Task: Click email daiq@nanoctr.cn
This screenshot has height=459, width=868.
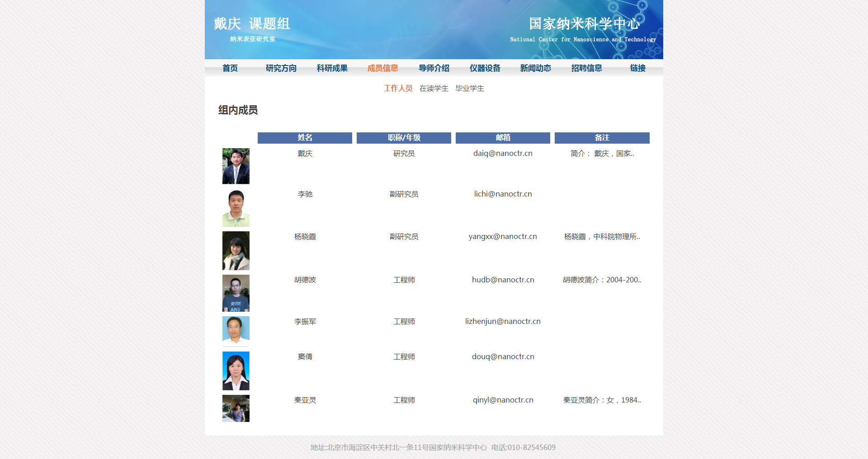Action: click(503, 154)
